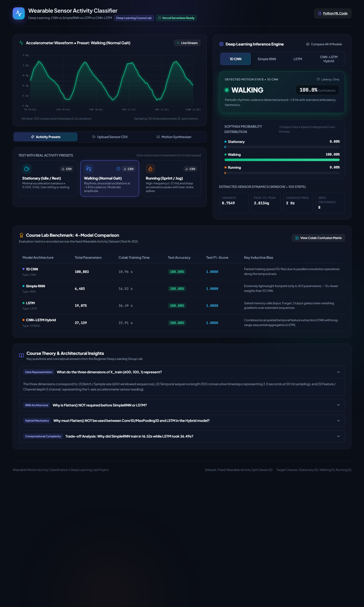Screen dimensions: 364x607
Task: Switch to Upload Sensor CSV tab
Action: pyautogui.click(x=110, y=137)
